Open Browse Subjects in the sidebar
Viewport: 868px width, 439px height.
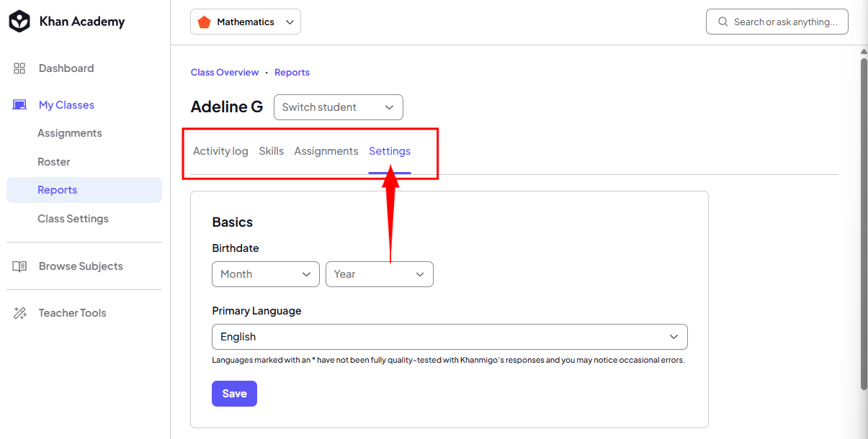point(81,266)
